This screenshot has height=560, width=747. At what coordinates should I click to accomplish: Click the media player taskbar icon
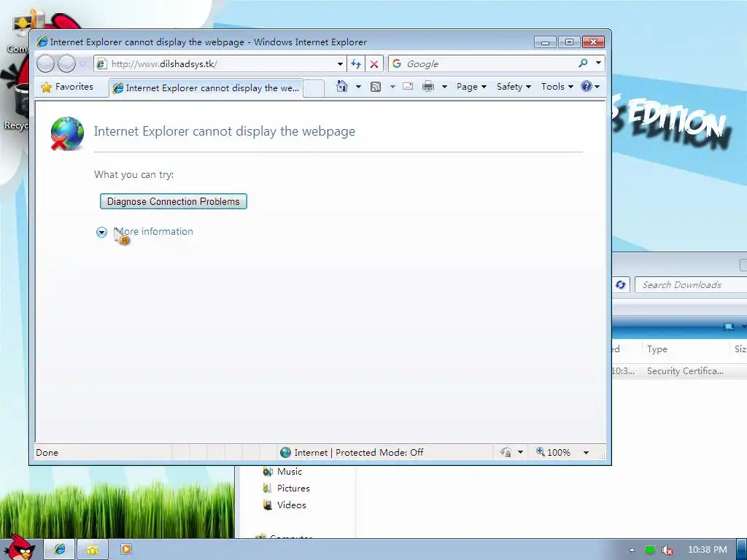pos(125,549)
